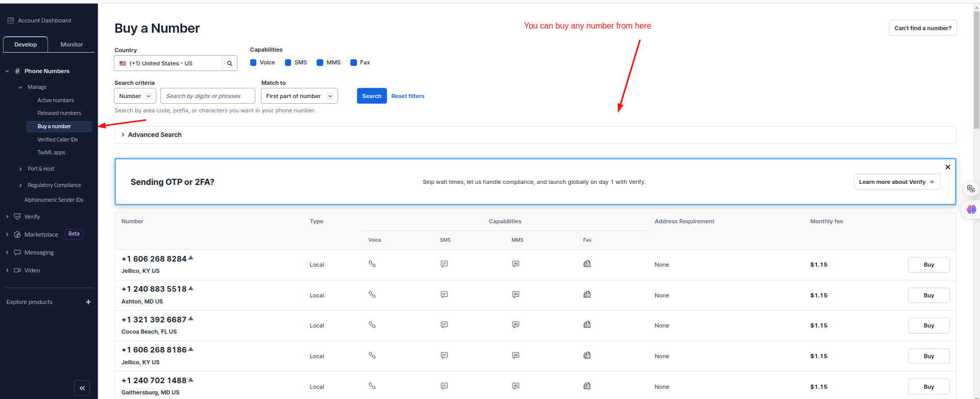Click the Search by digits or phrases field
The image size is (980, 399).
click(x=207, y=96)
